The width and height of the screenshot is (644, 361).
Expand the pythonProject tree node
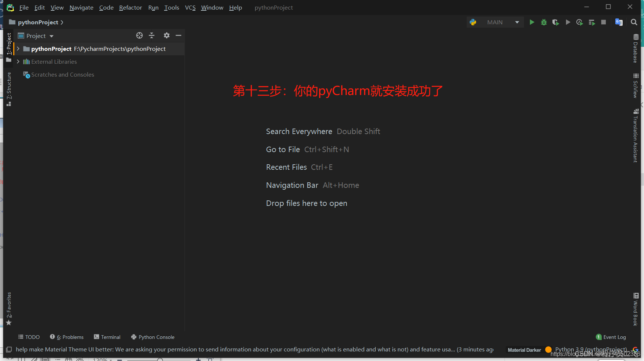18,49
